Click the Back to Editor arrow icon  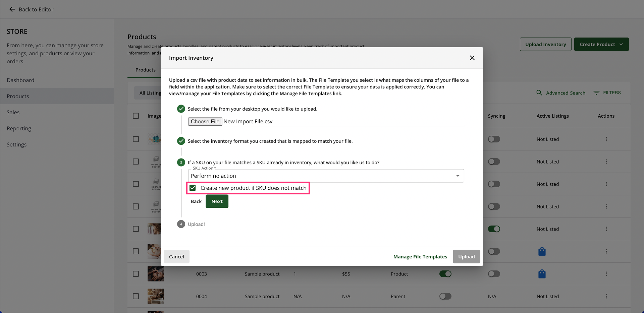pyautogui.click(x=12, y=9)
